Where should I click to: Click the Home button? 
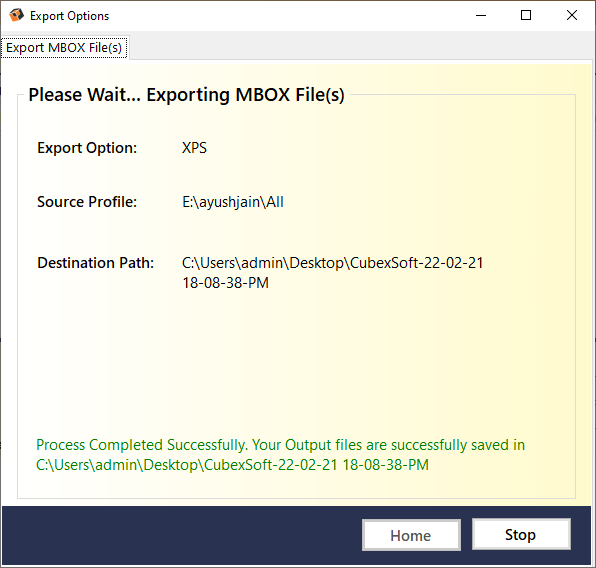(411, 535)
